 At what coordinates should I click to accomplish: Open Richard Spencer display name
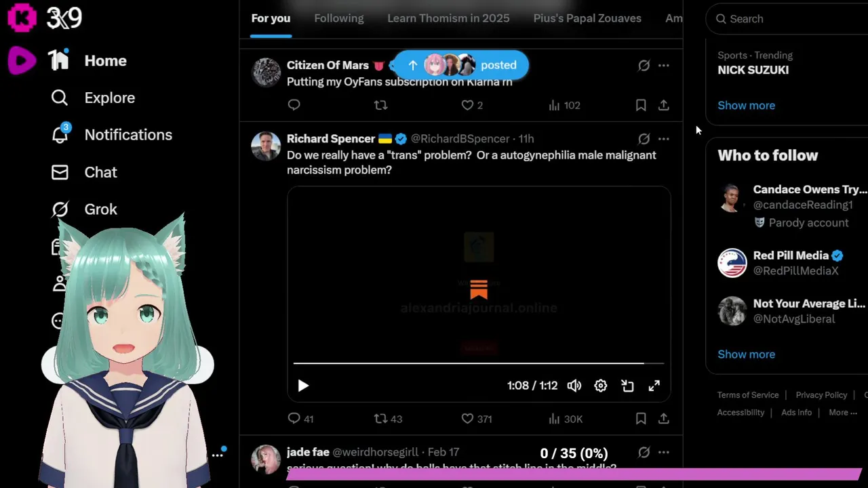331,139
